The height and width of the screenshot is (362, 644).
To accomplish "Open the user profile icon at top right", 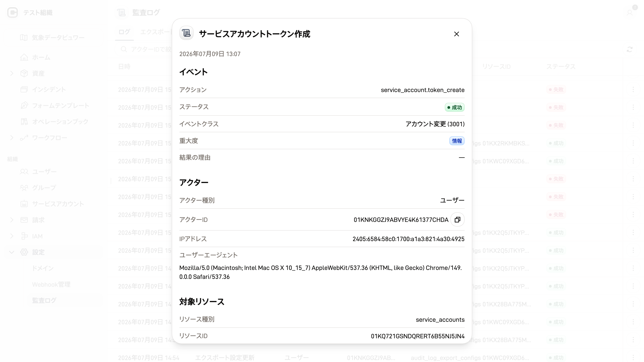I will pos(629,13).
